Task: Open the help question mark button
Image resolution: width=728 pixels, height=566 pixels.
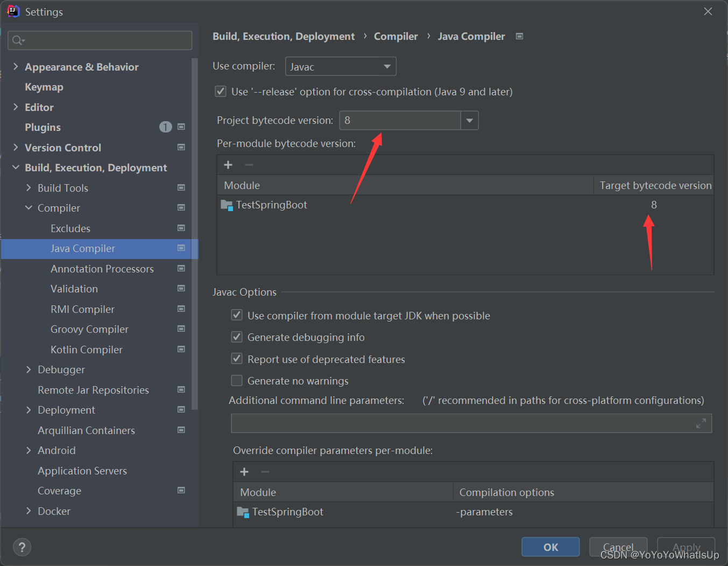Action: point(22,547)
